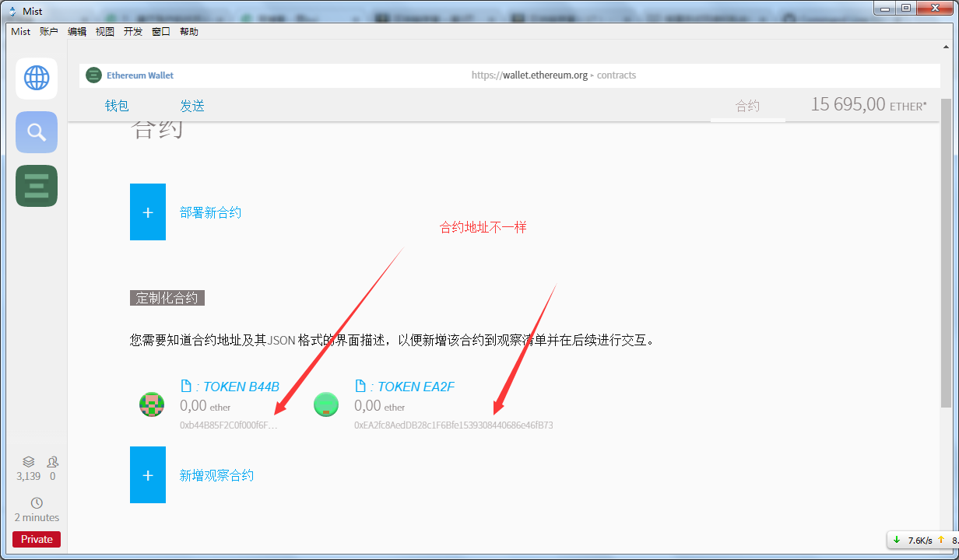Click the Ethereum Wallet logo in address bar
The width and height of the screenshot is (959, 560).
pos(93,75)
